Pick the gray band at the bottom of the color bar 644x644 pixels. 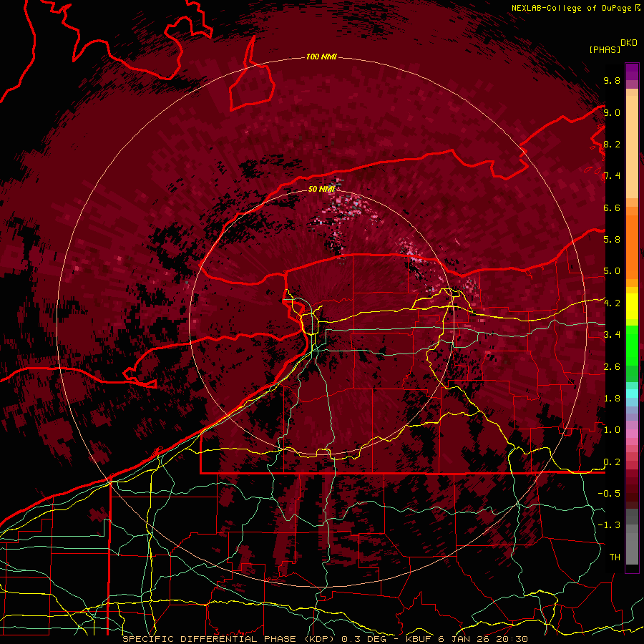click(632, 545)
